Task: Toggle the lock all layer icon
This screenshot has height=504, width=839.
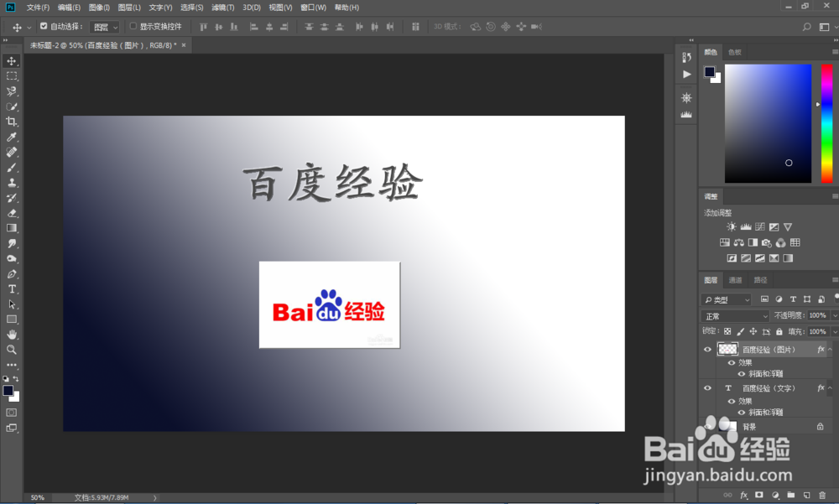Action: [x=779, y=332]
